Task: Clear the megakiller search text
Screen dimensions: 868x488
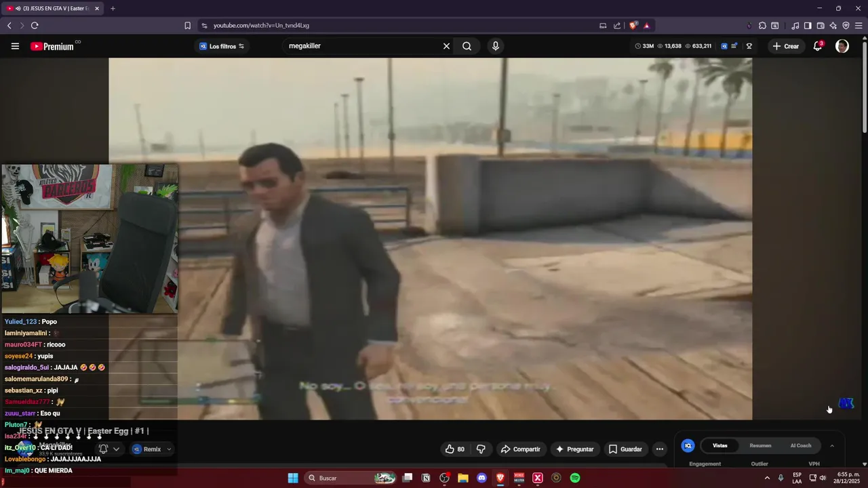Action: point(446,46)
